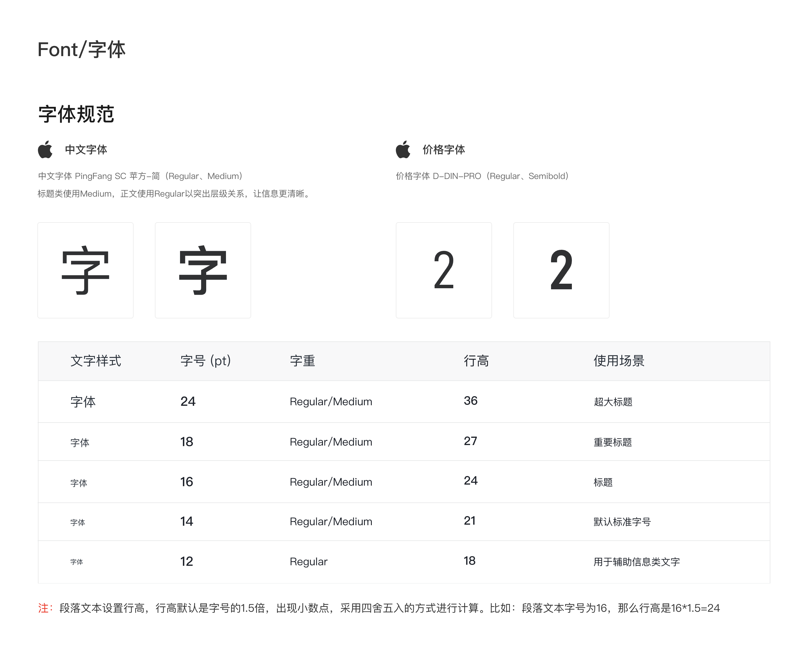Click the 标题 usage cell in the 16pt row
The image size is (812, 647).
[x=603, y=482]
